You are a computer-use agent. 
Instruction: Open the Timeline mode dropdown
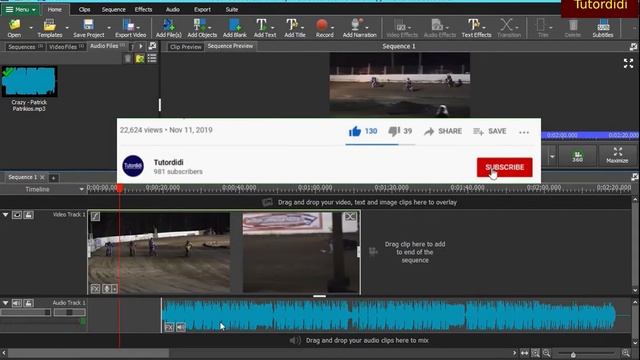(81, 189)
